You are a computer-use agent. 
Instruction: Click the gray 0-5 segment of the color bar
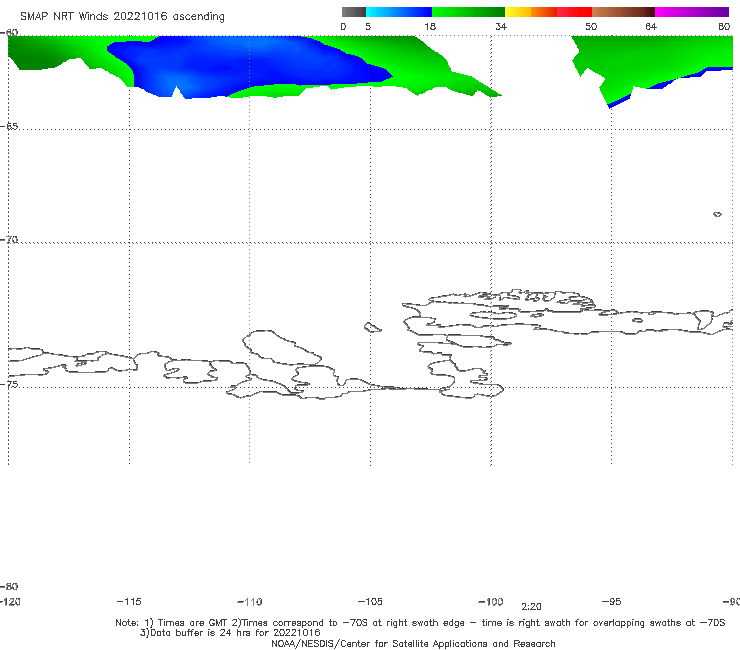click(x=354, y=12)
